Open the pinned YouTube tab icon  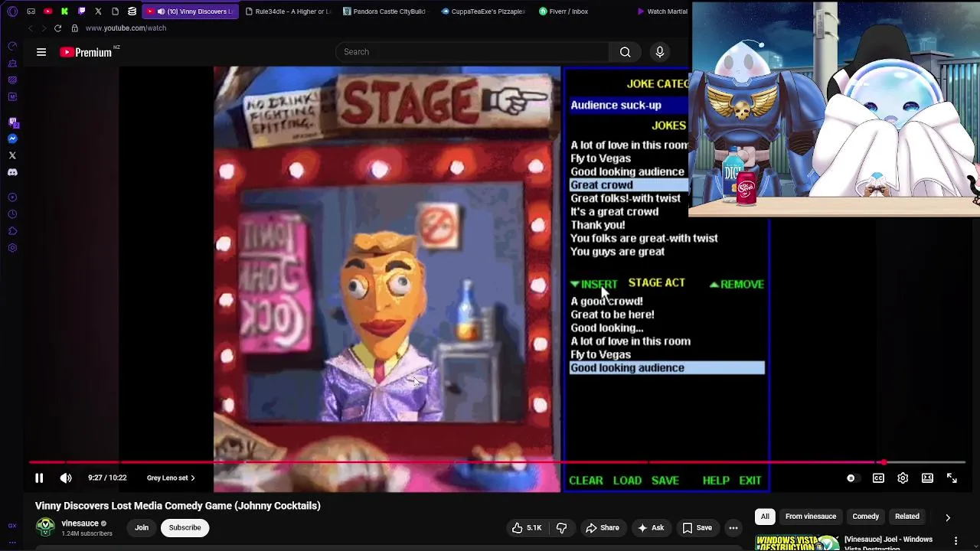pyautogui.click(x=47, y=11)
